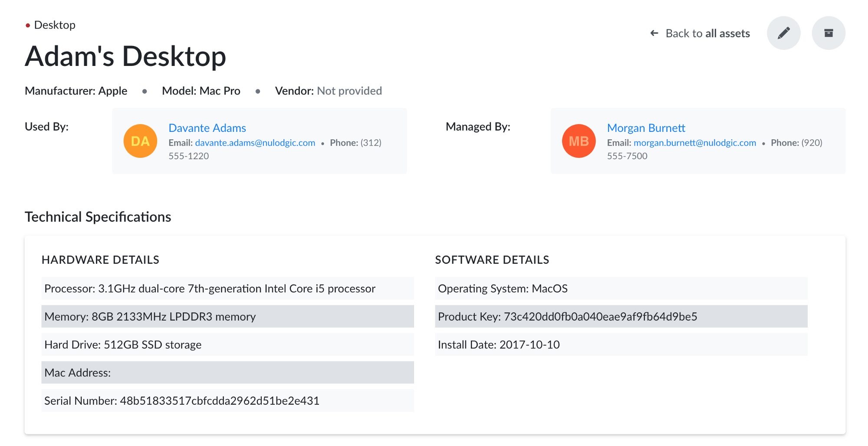The width and height of the screenshot is (868, 446).
Task: Click the archive asset box icon
Action: click(828, 33)
